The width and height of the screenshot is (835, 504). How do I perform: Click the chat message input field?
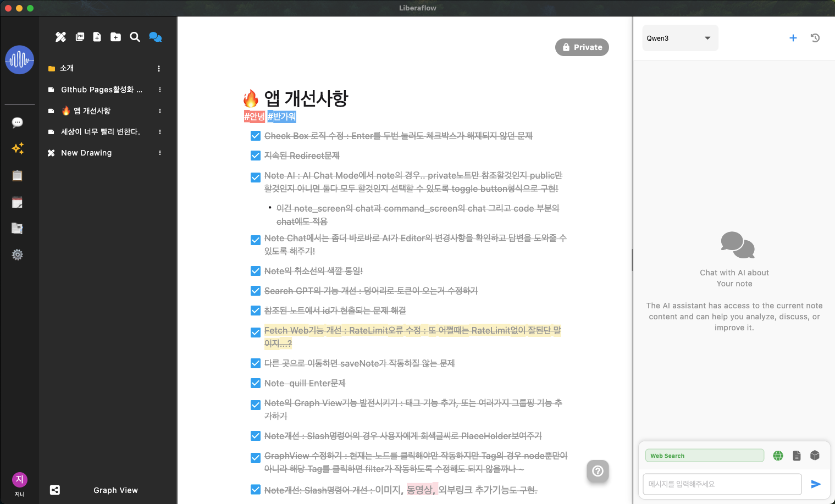(x=721, y=484)
